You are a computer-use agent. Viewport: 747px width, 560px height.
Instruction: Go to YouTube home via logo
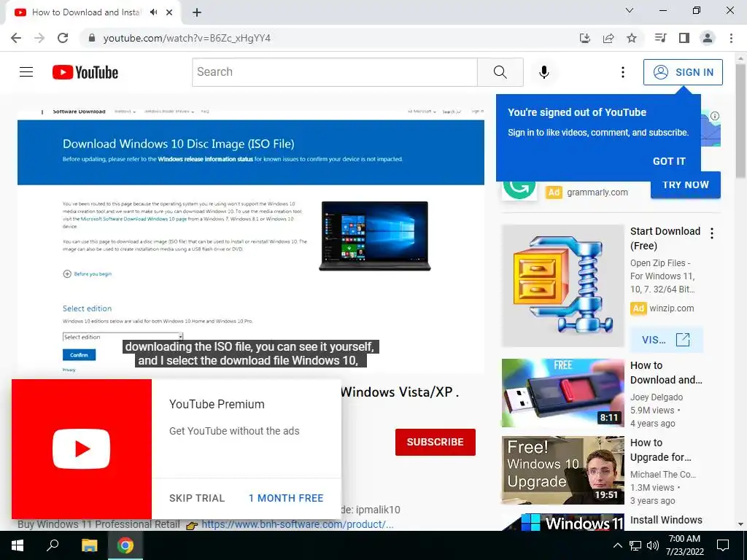pyautogui.click(x=85, y=72)
